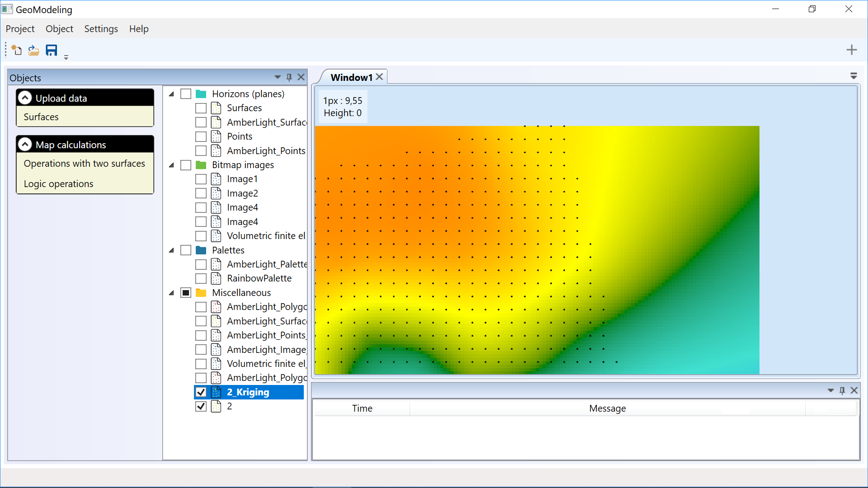Collapse the Horizons (planes) tree node

pyautogui.click(x=171, y=94)
